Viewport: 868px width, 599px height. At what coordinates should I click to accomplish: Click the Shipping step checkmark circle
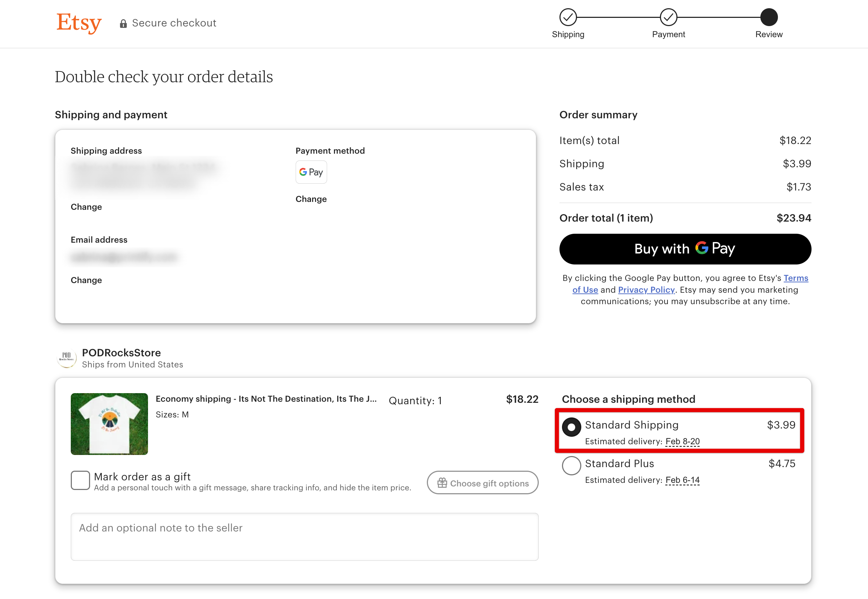click(568, 16)
